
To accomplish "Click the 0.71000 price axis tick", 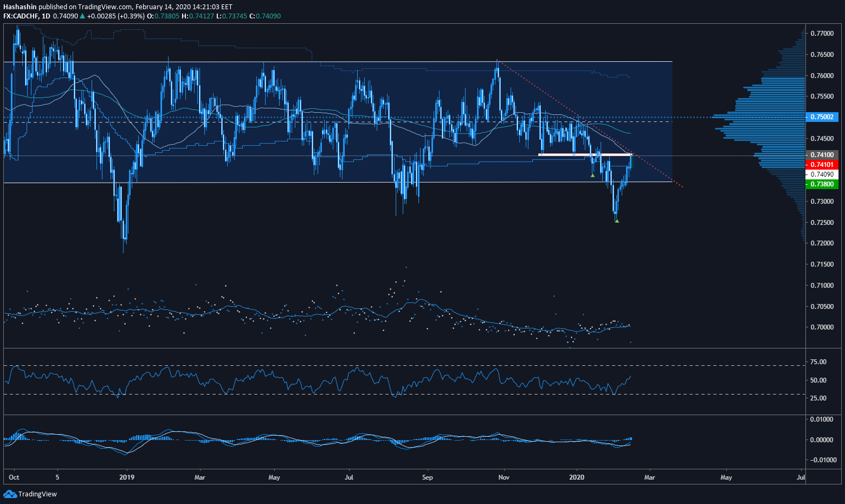I will coord(822,286).
